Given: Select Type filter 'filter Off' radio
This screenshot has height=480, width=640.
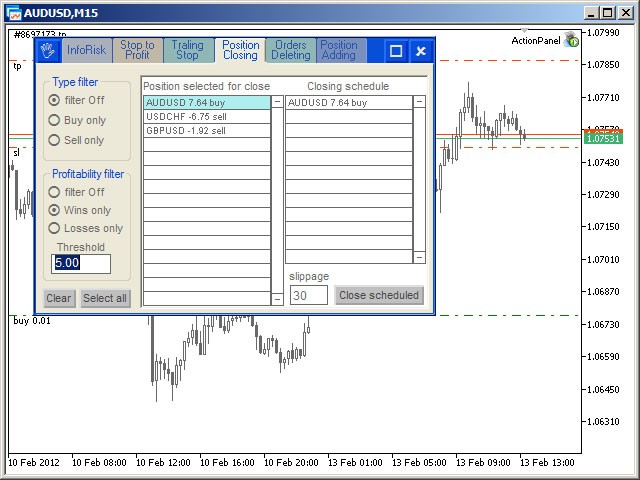Looking at the screenshot, I should pos(54,100).
